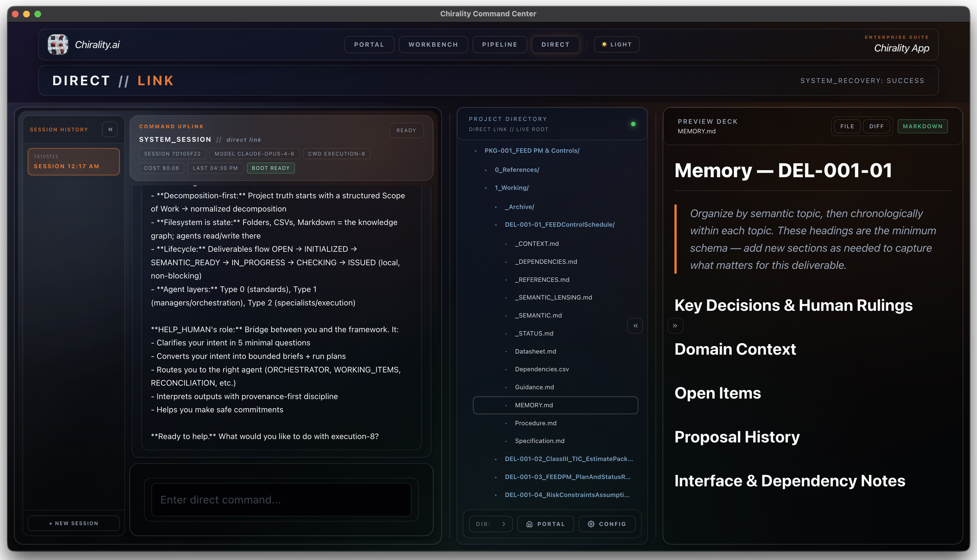
Task: Expand the 0_References folder
Action: (517, 170)
